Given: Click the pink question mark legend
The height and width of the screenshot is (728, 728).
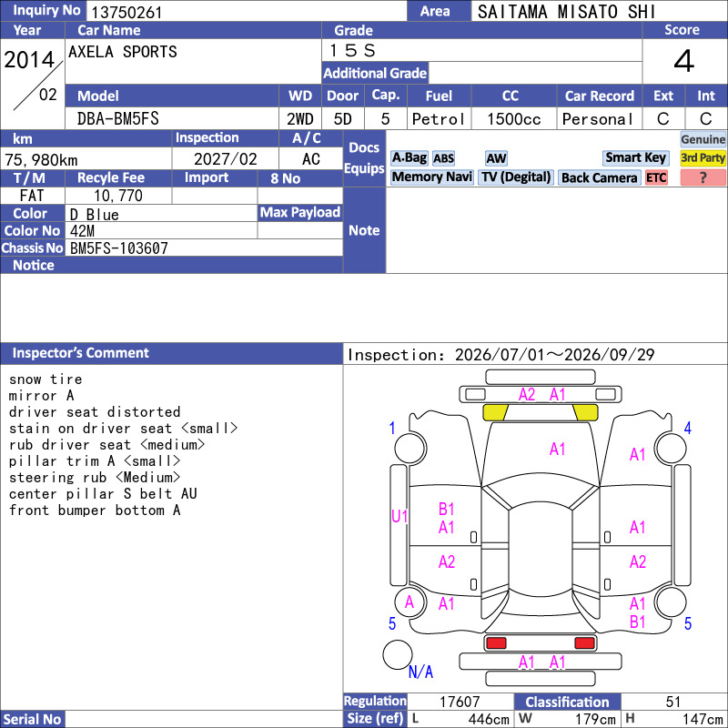Looking at the screenshot, I should coord(703,177).
